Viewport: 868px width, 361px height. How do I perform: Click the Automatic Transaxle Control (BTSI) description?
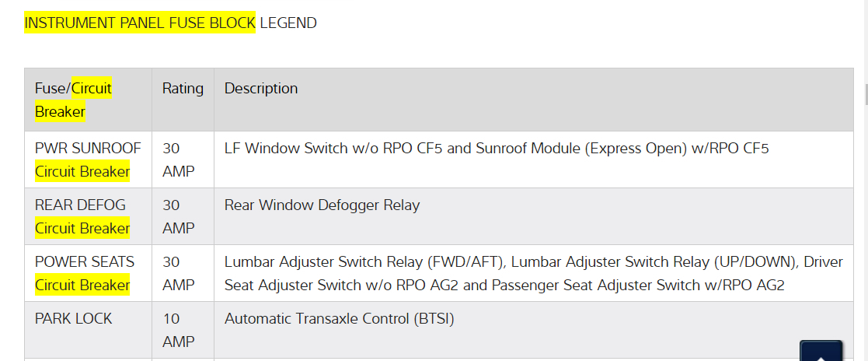click(x=339, y=318)
